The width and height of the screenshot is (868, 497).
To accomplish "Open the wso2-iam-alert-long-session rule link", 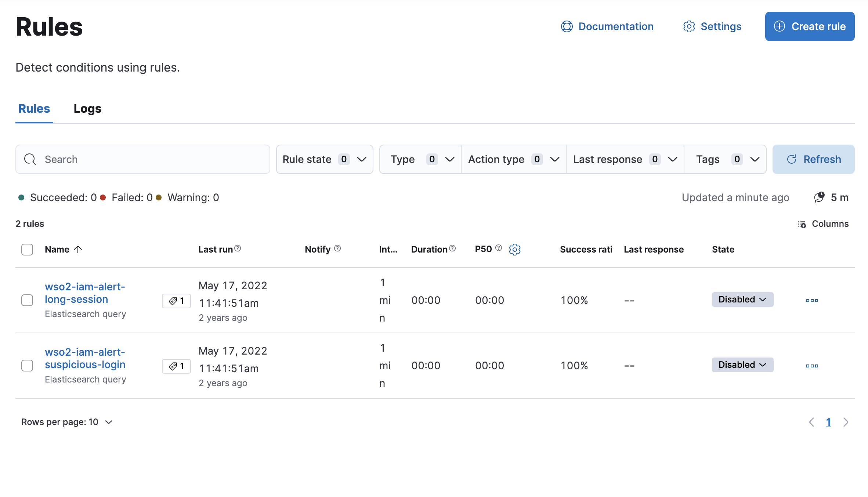I will 85,293.
